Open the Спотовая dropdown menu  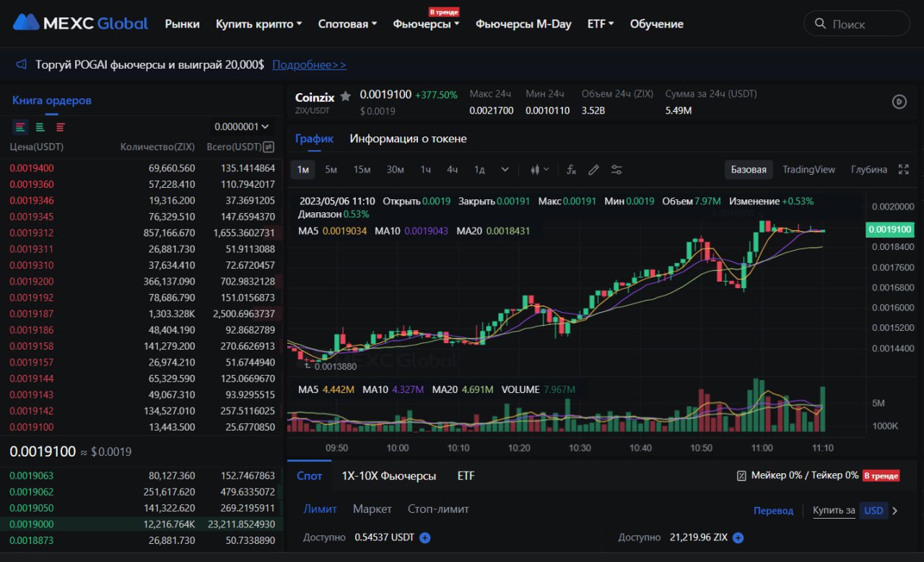[348, 24]
